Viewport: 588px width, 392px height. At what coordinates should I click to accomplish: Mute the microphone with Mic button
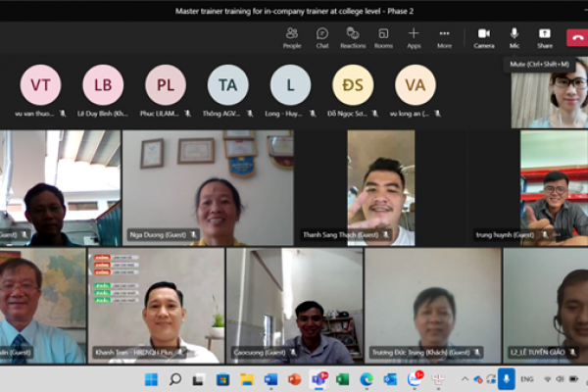514,37
